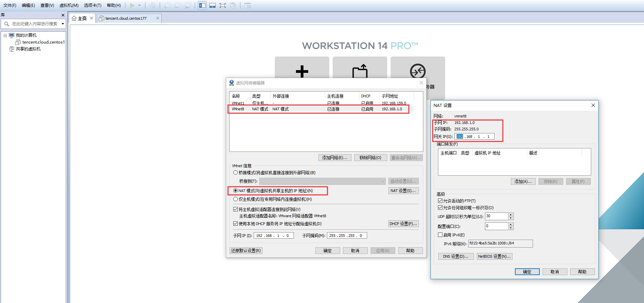Screen dimensions: 644x303
Task: Click the create new virtual machine plus icon
Action: (302, 71)
